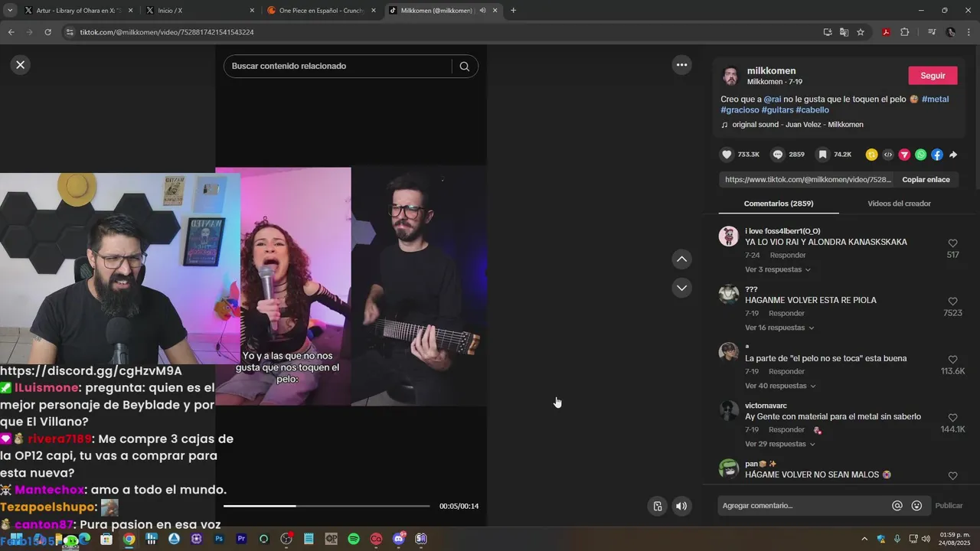Open a new browser tab
Screen dimensions: 980x551
click(x=513, y=11)
